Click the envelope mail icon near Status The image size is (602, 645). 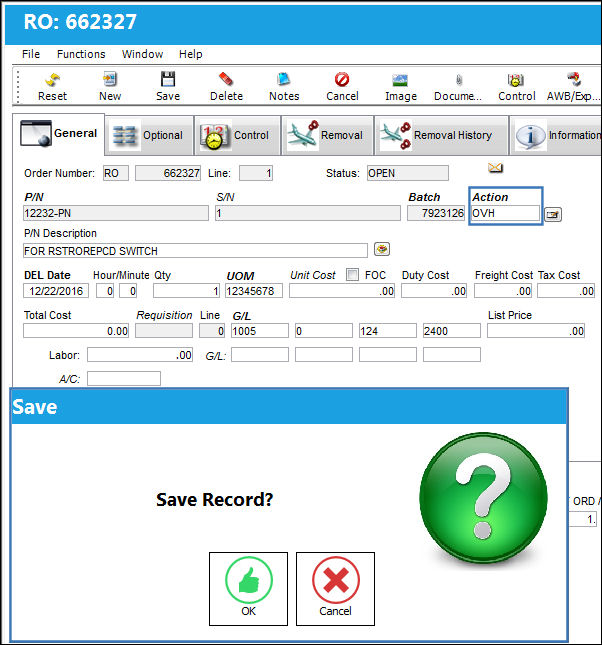pyautogui.click(x=495, y=167)
